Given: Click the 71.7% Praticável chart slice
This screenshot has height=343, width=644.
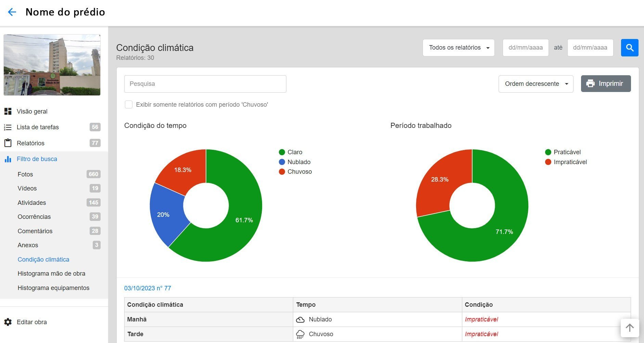Looking at the screenshot, I should coord(504,232).
